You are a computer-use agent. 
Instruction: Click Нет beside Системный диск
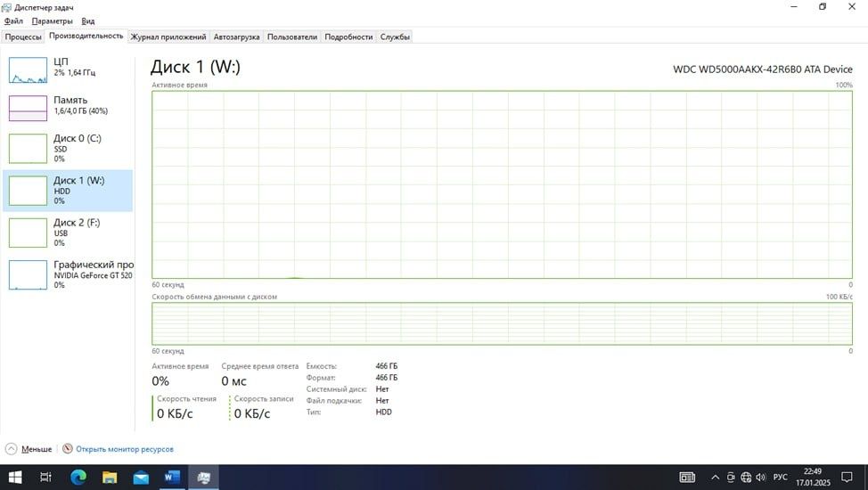pos(382,389)
